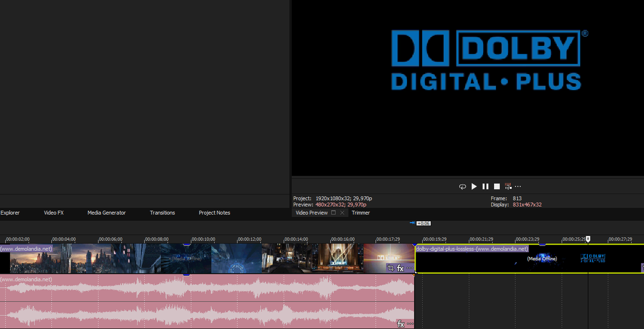Click the blue fade handle atop second clip
Screen dimensions: 644x329
point(542,245)
